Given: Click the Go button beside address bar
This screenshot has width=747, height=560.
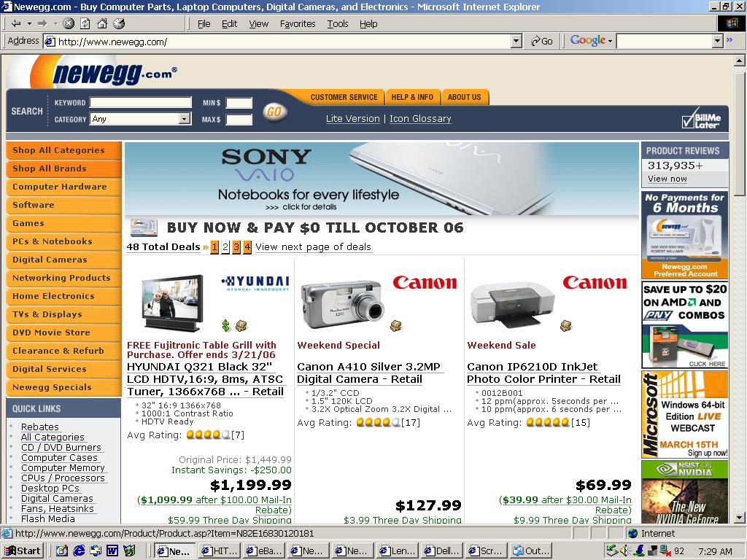Looking at the screenshot, I should (542, 42).
